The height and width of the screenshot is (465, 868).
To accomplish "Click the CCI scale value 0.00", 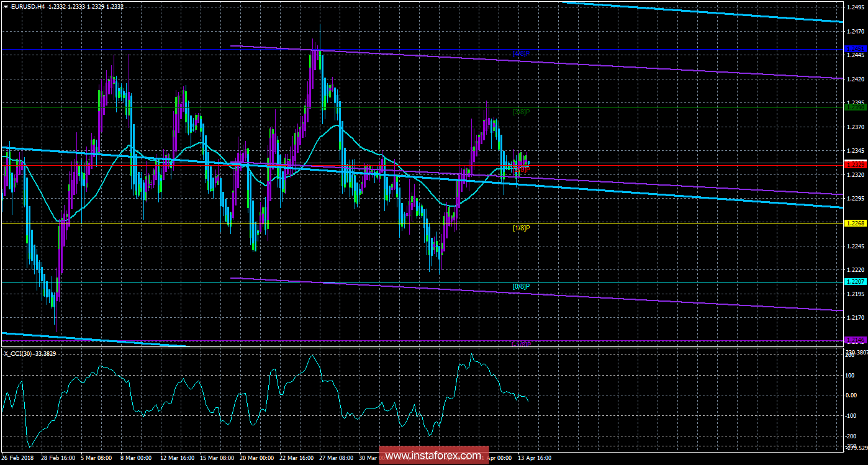I will [x=852, y=395].
